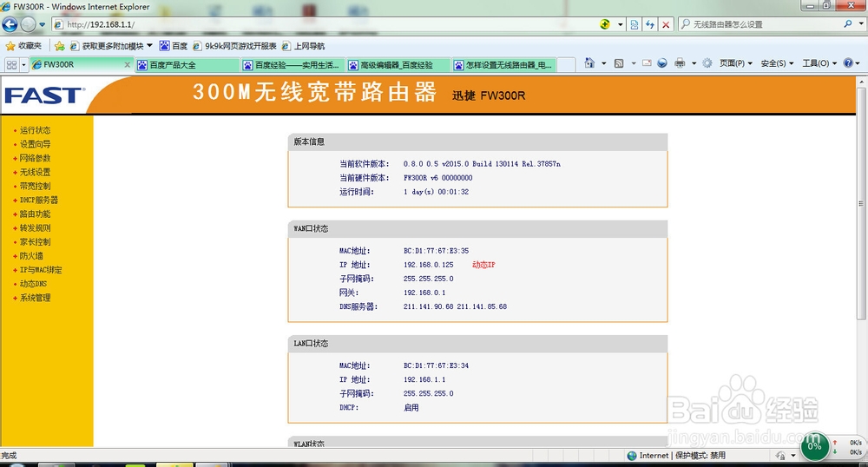The height and width of the screenshot is (467, 868).
Task: Open 9k9k网页游戏开服表 favorites link
Action: (x=234, y=46)
